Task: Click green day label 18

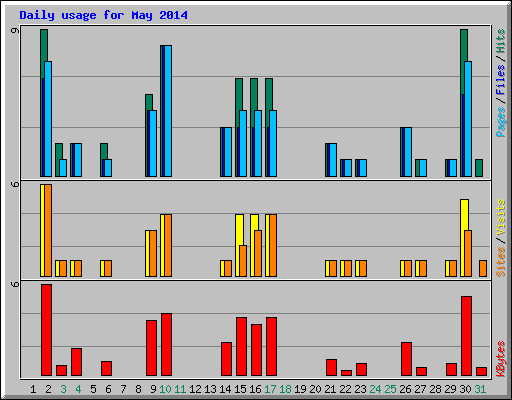Action: (285, 389)
